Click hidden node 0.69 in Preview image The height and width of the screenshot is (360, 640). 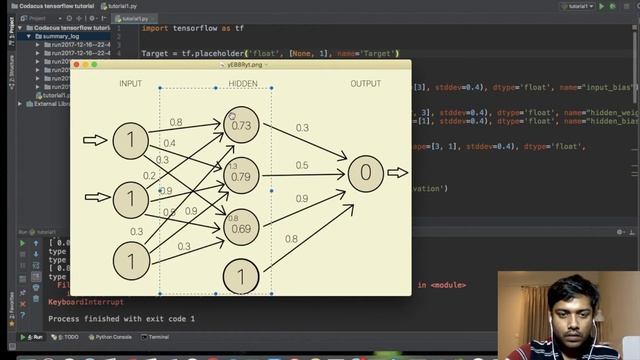[241, 227]
